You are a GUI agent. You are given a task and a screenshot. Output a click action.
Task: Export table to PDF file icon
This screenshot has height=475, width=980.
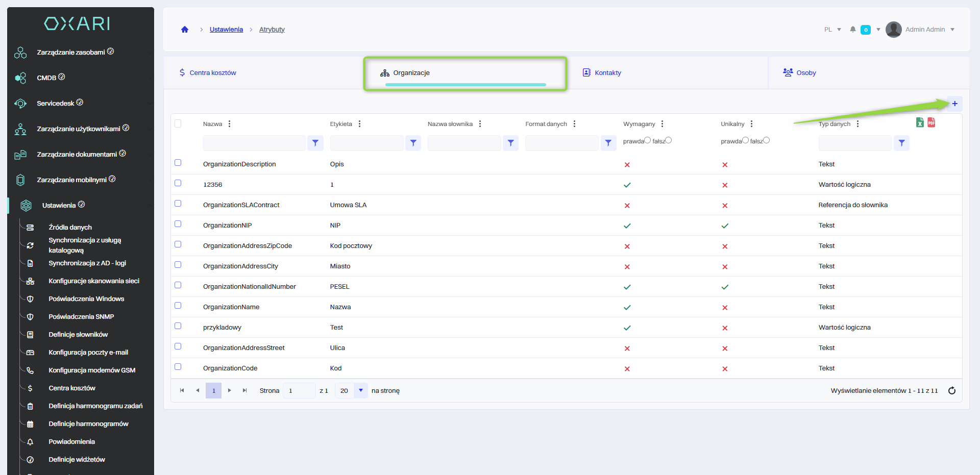pyautogui.click(x=932, y=122)
